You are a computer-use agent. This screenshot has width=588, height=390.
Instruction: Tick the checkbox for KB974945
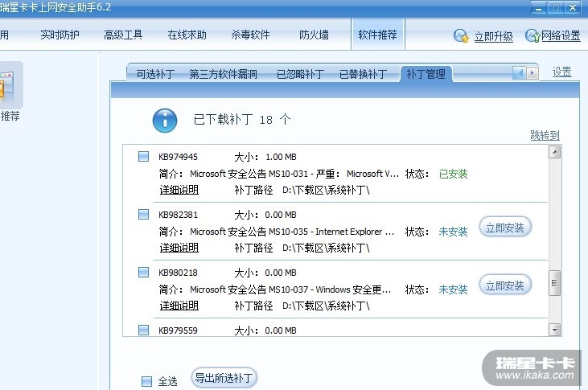[x=144, y=156]
